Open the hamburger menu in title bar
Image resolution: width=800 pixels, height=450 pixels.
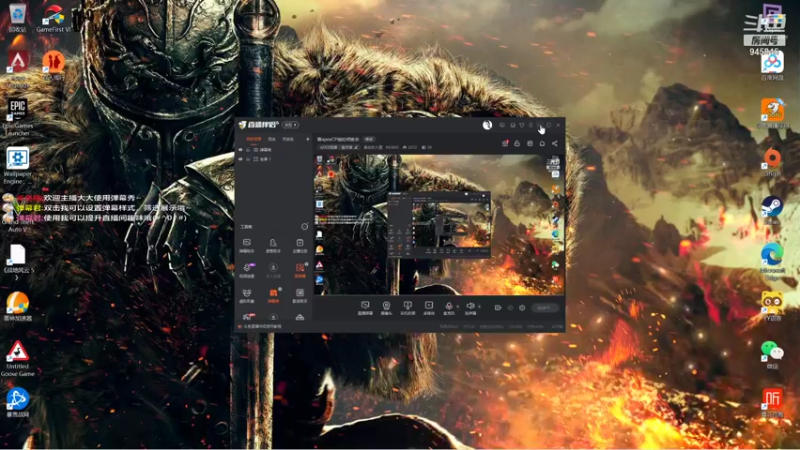click(531, 125)
